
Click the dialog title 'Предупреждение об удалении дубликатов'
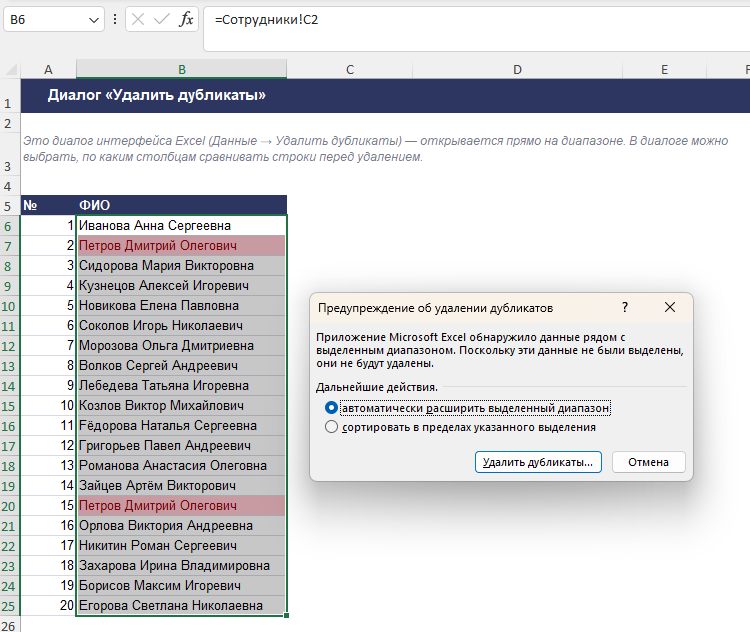[x=436, y=308]
